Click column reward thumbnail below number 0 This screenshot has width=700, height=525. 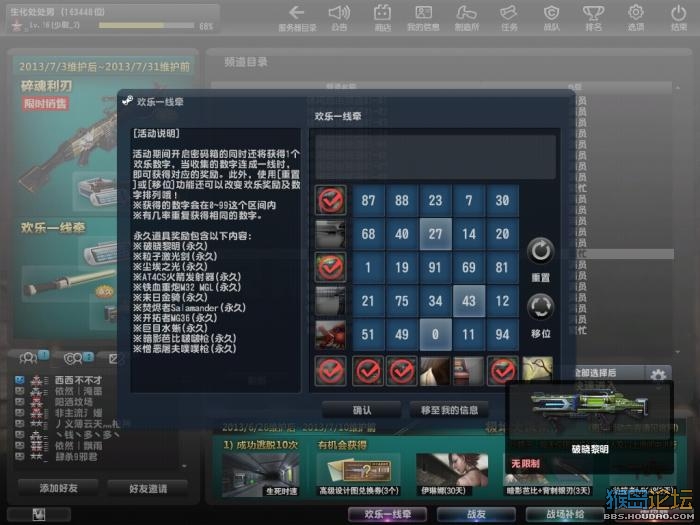click(x=435, y=371)
